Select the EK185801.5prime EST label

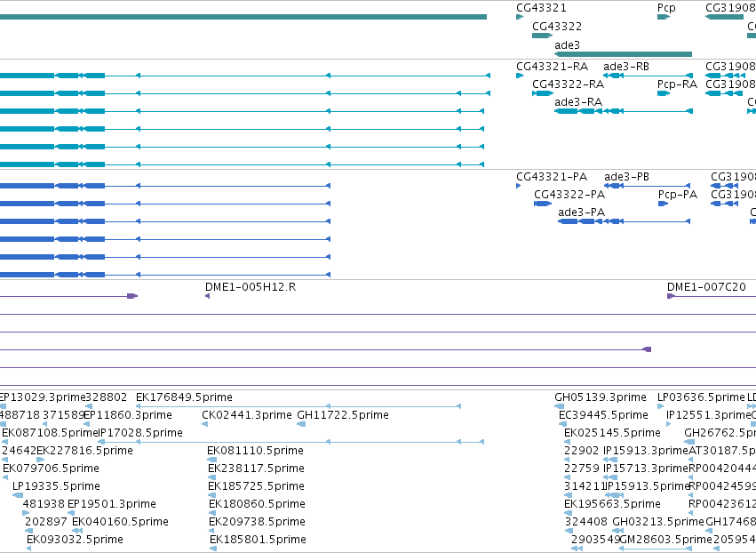258,540
